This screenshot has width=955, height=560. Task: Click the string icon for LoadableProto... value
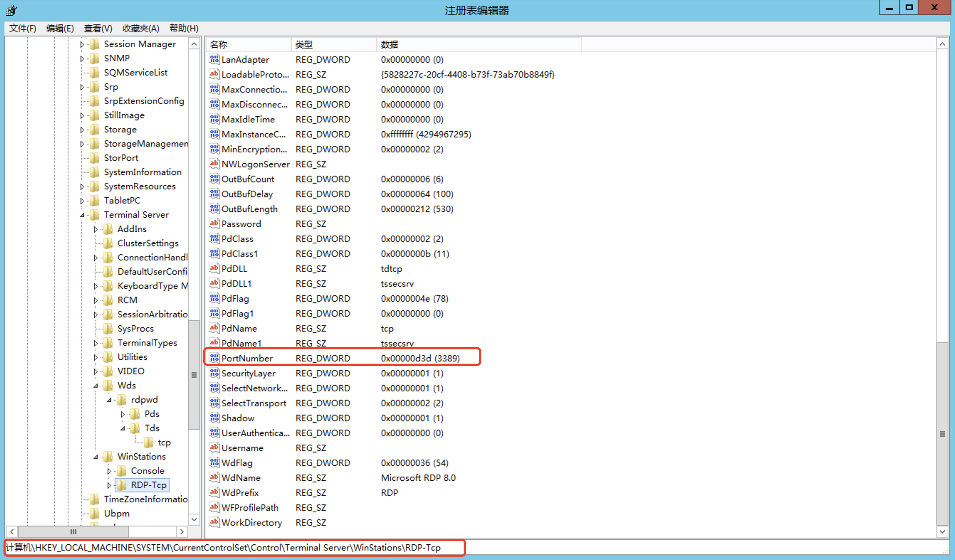click(x=214, y=74)
